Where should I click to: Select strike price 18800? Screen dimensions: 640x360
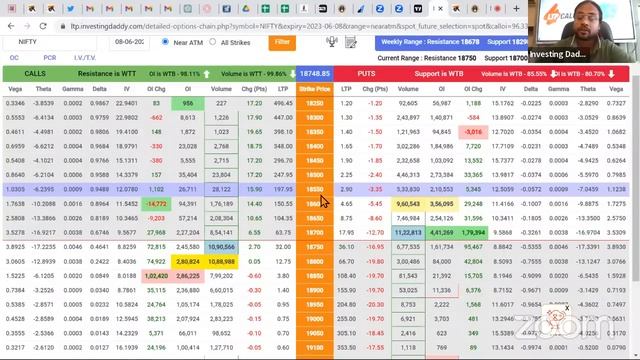(x=315, y=261)
